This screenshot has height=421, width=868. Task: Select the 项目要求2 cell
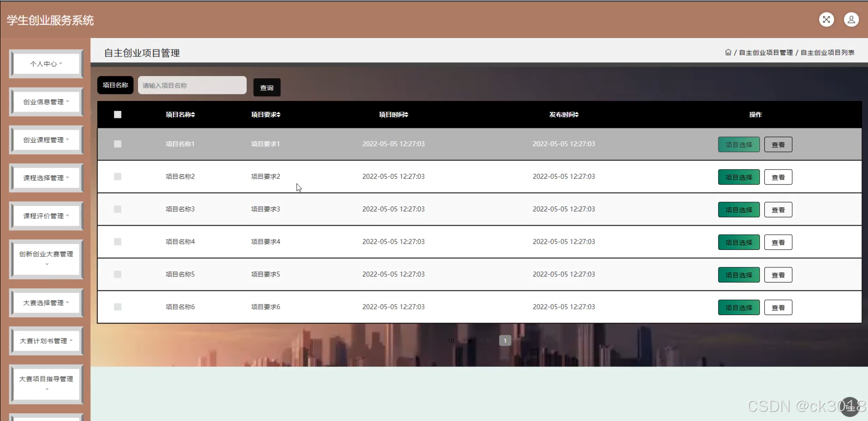click(x=265, y=177)
